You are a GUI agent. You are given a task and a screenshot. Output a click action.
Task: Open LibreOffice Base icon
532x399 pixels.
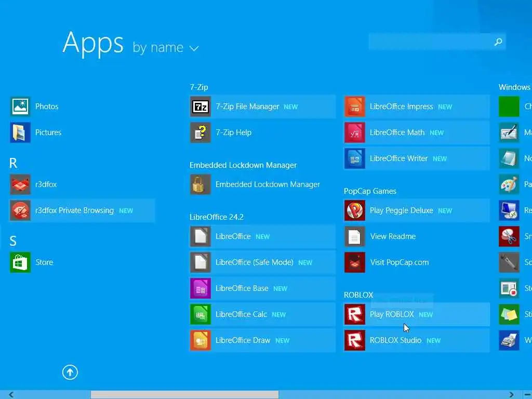pyautogui.click(x=200, y=288)
